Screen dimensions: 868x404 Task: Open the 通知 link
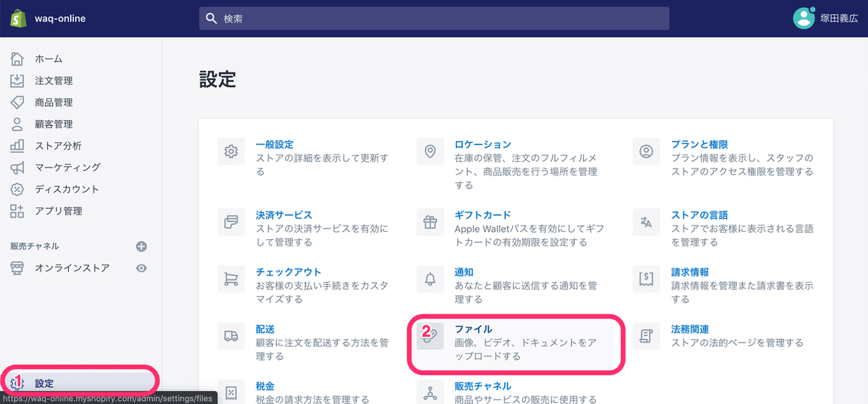coord(464,272)
